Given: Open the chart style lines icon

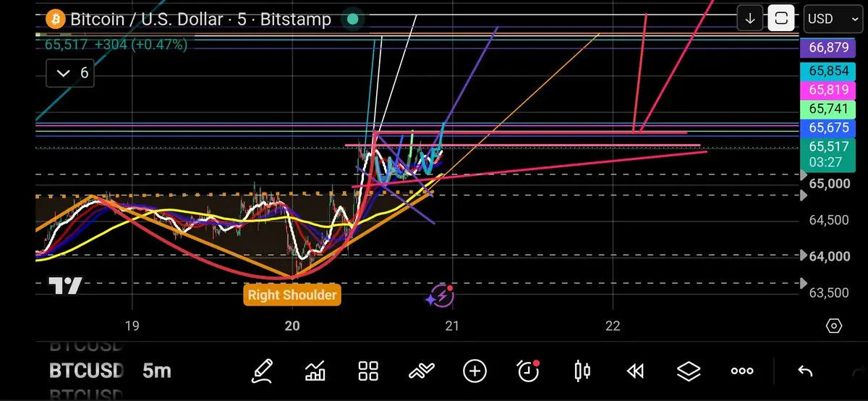Looking at the screenshot, I should pos(422,371).
